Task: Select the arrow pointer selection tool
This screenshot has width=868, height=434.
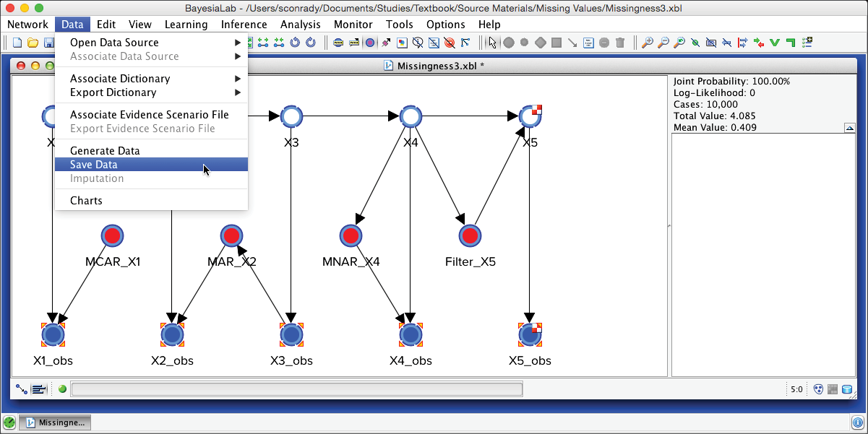Action: coord(493,43)
